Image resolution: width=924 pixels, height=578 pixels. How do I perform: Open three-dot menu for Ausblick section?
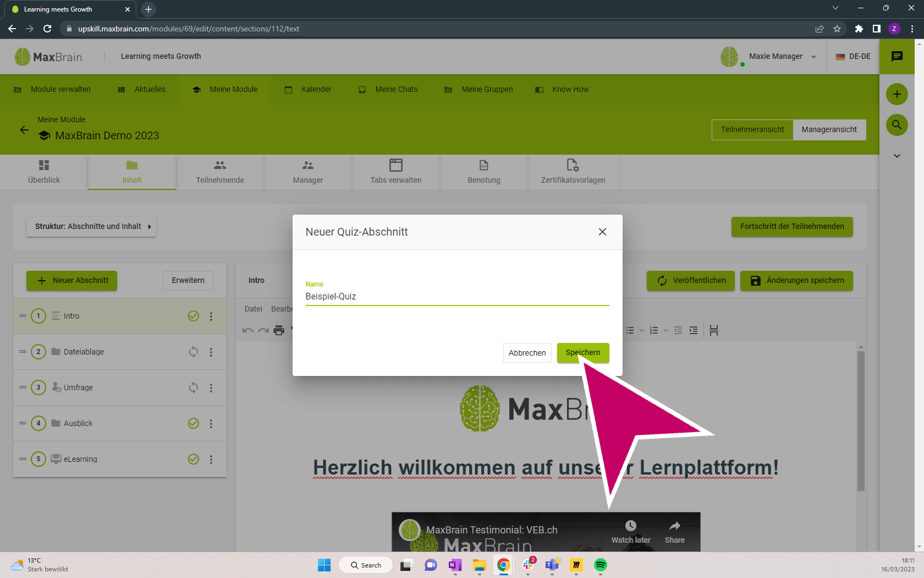211,423
